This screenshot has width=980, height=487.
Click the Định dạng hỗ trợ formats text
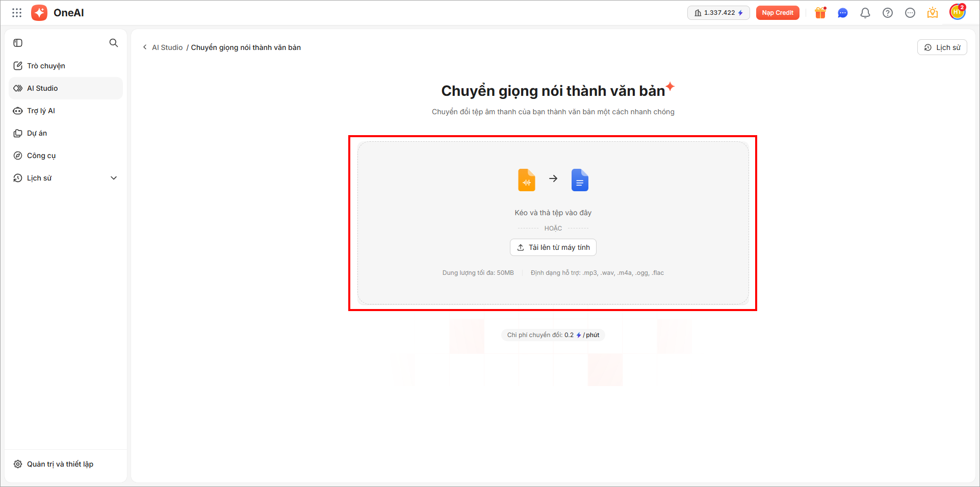[598, 273]
